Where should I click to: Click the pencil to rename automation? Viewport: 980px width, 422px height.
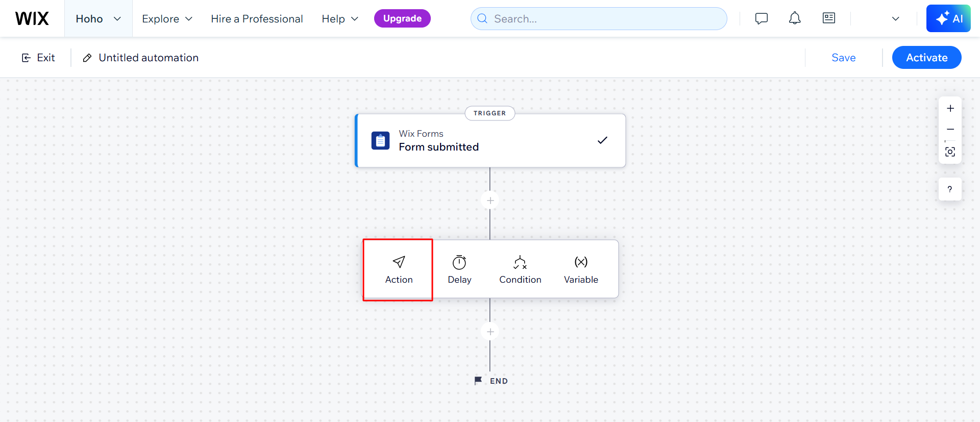87,58
